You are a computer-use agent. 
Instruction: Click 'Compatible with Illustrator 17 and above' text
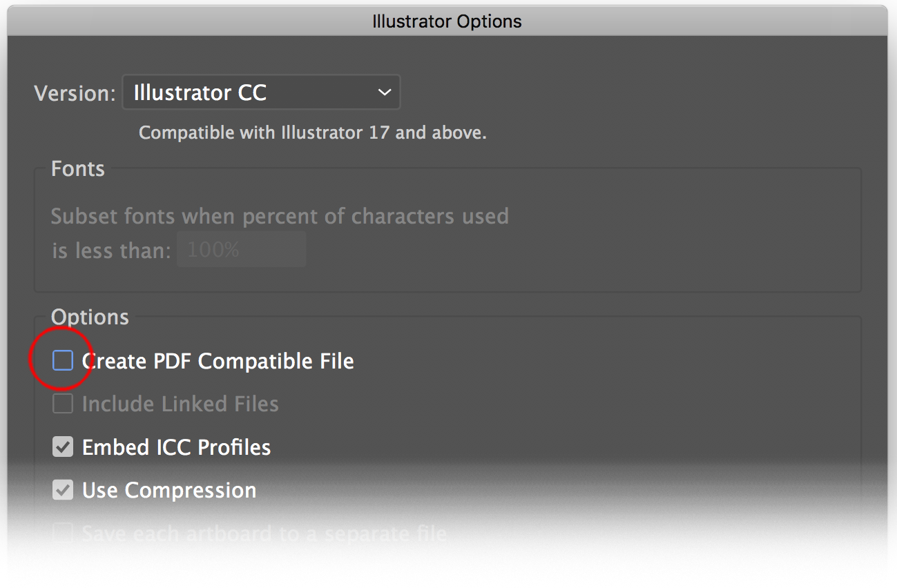[312, 133]
